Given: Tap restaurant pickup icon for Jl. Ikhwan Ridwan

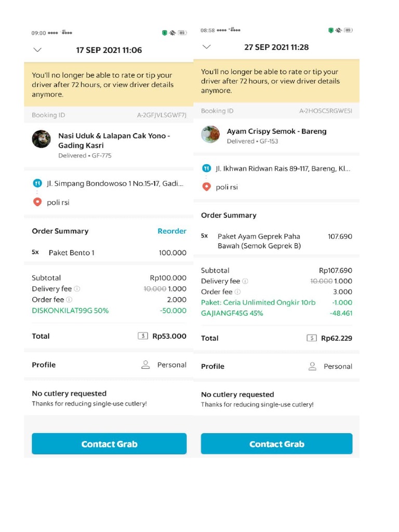Looking at the screenshot, I should [x=206, y=168].
